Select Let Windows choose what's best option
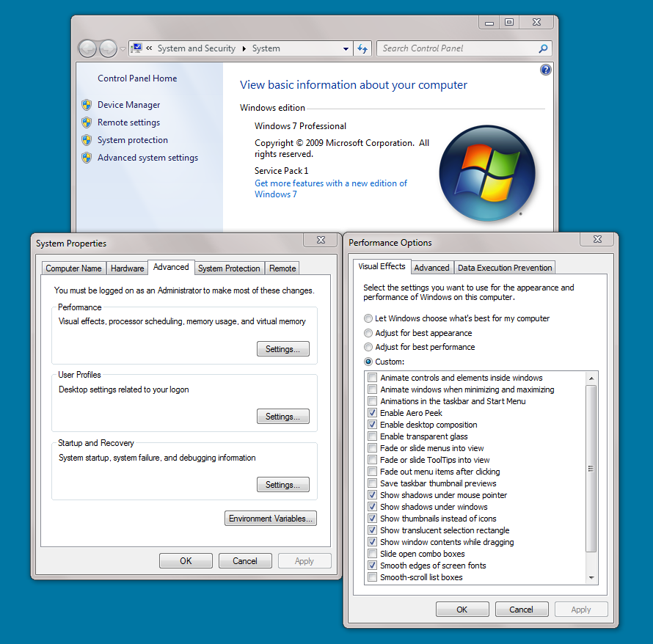653x644 pixels. [368, 318]
